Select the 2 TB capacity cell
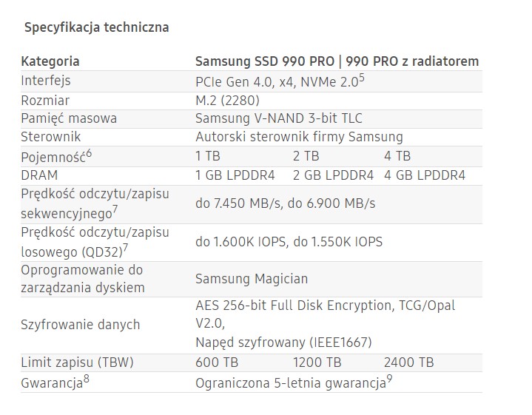 point(306,156)
